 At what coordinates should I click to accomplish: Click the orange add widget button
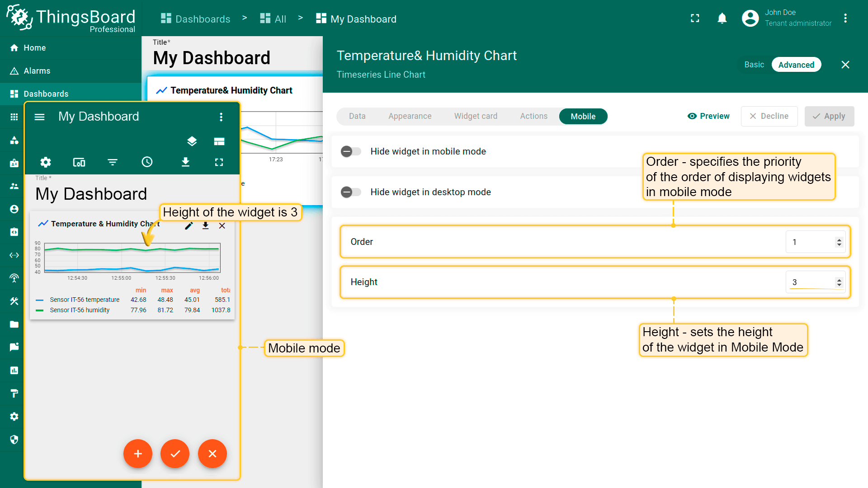pos(138,454)
